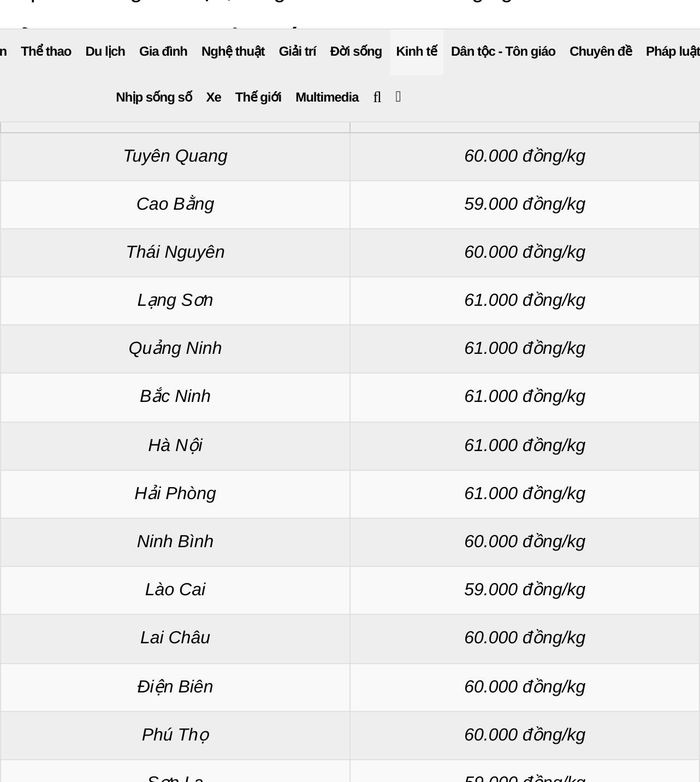Viewport: 700px width, 782px height.
Task: Click Lào Cai price 59.000 đồng/kg
Action: [x=525, y=589]
